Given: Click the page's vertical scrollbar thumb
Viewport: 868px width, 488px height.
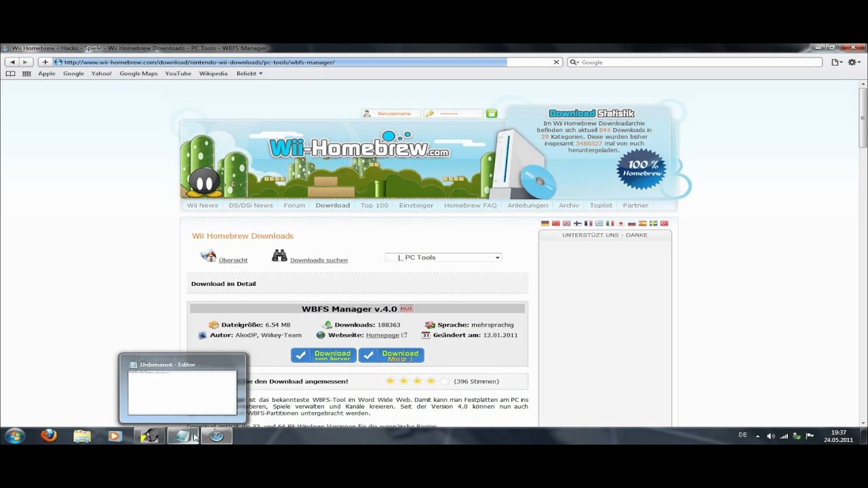Looking at the screenshot, I should coord(863,117).
